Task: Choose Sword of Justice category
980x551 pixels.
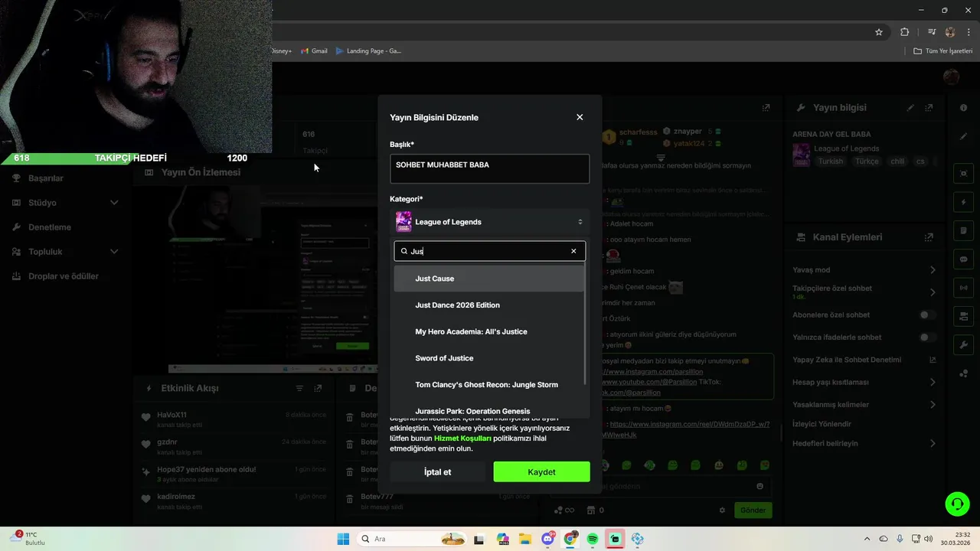Action: pos(488,358)
